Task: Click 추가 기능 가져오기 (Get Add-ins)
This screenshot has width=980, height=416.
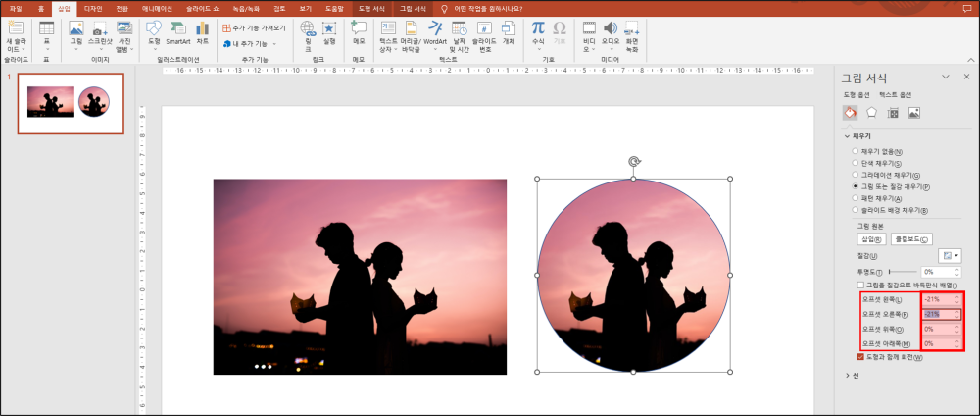Action: click(254, 28)
